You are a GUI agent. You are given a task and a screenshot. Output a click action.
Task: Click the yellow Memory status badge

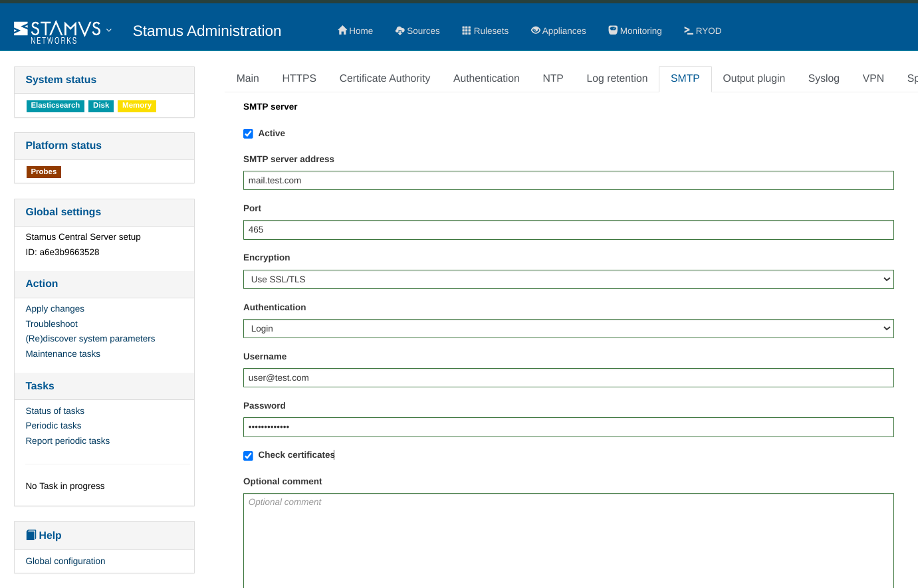[x=137, y=106]
